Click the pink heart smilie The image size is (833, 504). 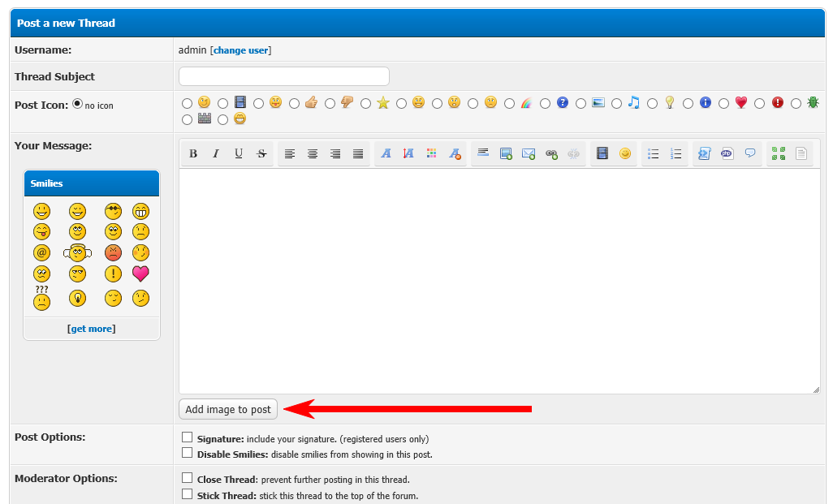(140, 274)
